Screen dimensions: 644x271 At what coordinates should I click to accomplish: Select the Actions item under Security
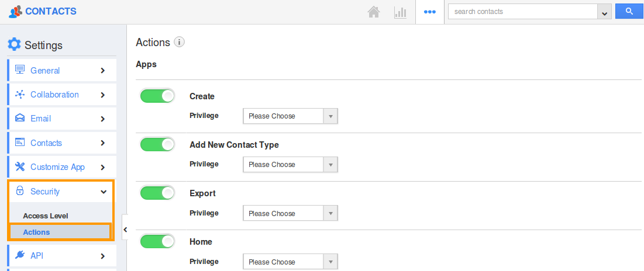pyautogui.click(x=37, y=232)
